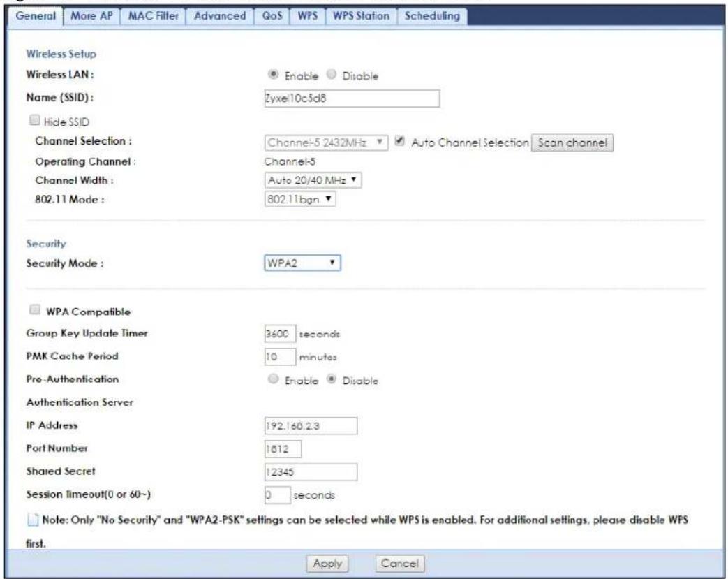The width and height of the screenshot is (728, 579).
Task: Click the Authentication Server label
Action: [80, 402]
